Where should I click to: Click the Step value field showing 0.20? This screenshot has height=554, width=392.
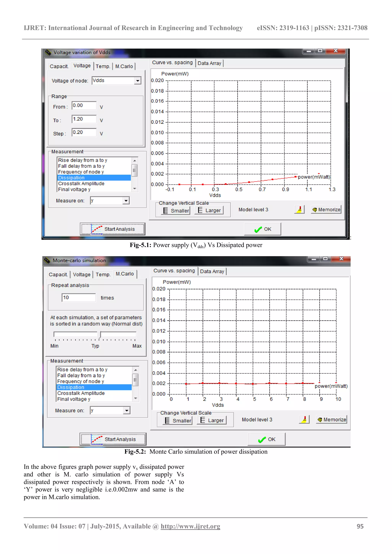tap(84, 132)
